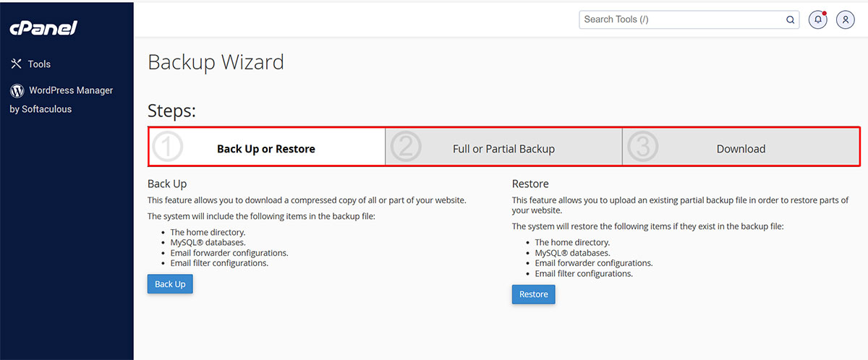Focus the Search Tools field
Viewport: 868px width, 360px height.
(689, 20)
